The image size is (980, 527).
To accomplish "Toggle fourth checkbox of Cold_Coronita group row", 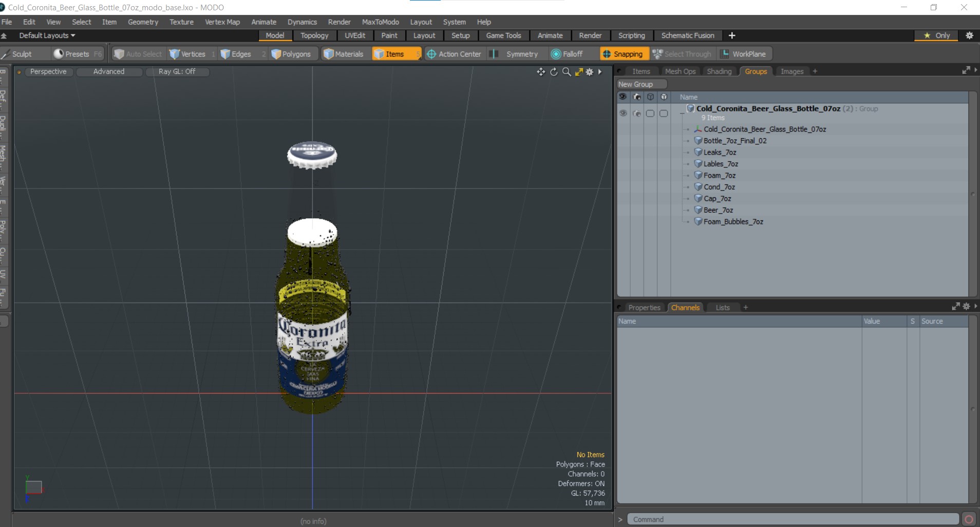I will (664, 114).
